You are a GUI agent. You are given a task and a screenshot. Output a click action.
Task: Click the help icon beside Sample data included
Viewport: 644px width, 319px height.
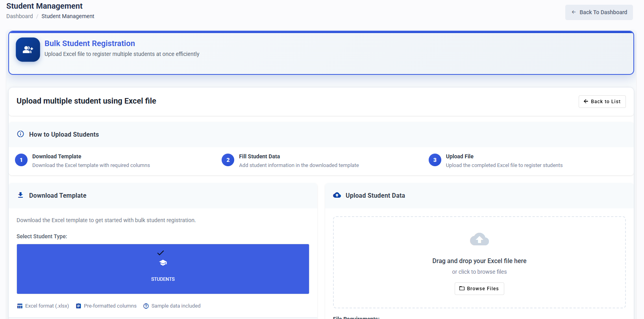point(146,306)
